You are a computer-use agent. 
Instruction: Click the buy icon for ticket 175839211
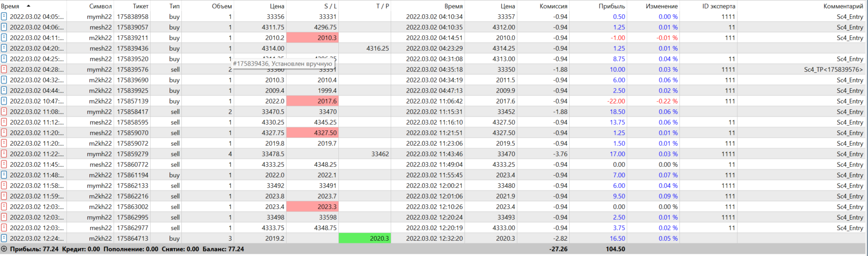point(4,37)
